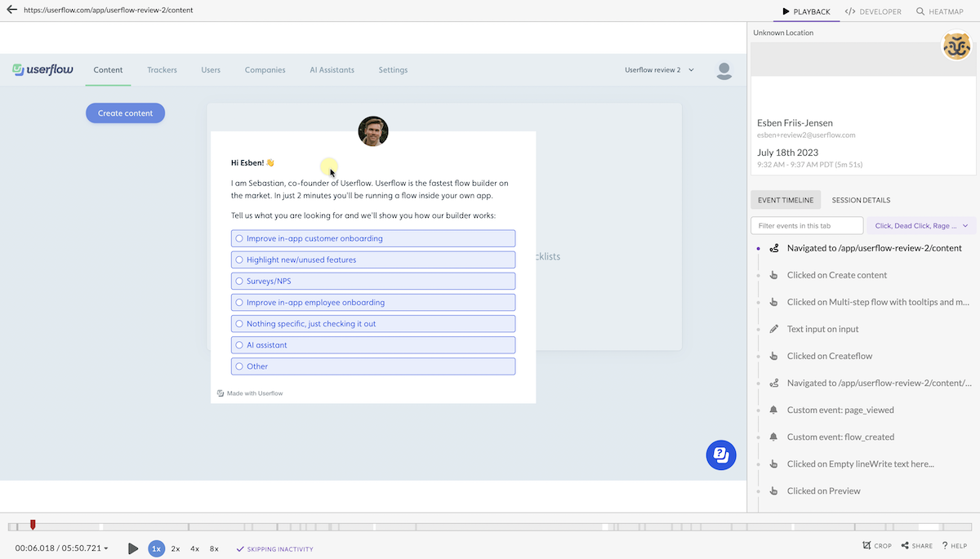
Task: Click the Create content button
Action: pos(125,113)
